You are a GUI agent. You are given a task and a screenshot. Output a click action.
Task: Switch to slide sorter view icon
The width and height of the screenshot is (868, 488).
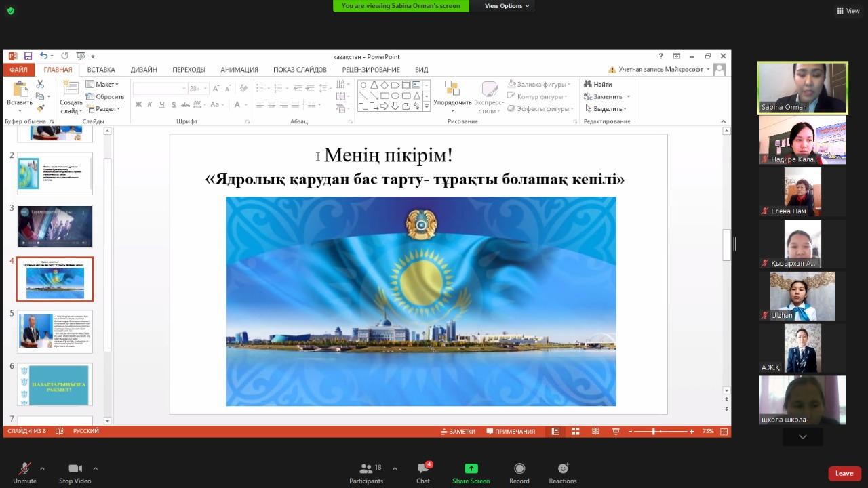click(x=575, y=432)
